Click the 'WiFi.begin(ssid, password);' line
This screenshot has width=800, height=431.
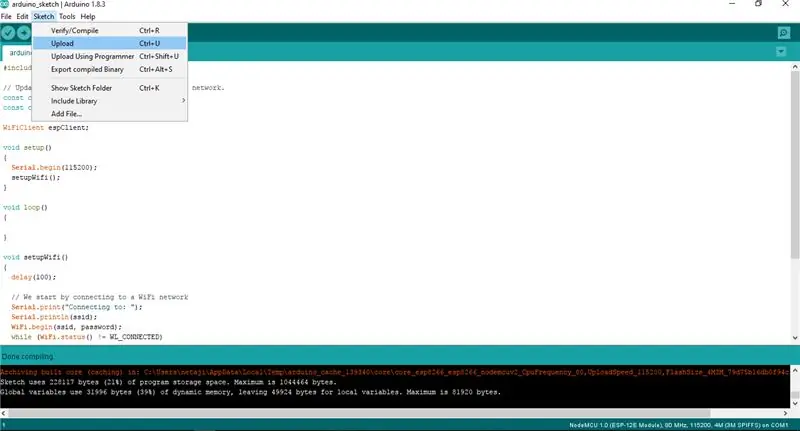(x=66, y=327)
